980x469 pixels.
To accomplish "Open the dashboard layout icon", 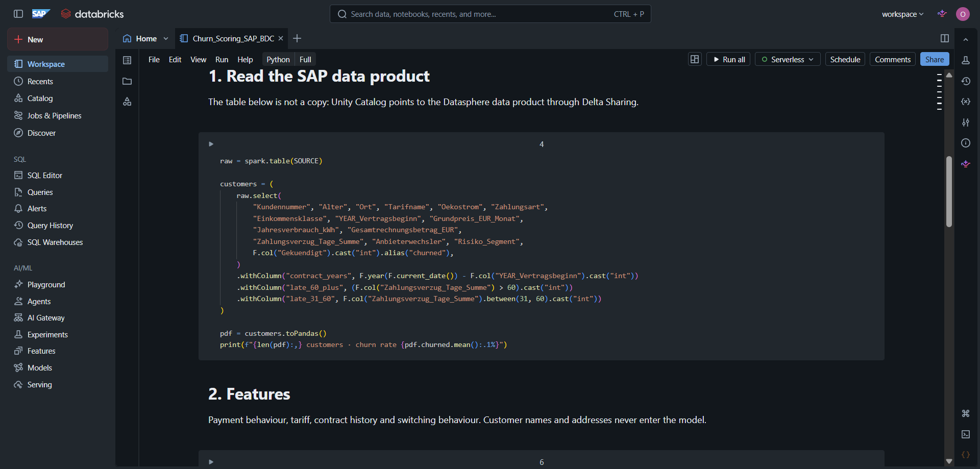I will click(x=695, y=59).
